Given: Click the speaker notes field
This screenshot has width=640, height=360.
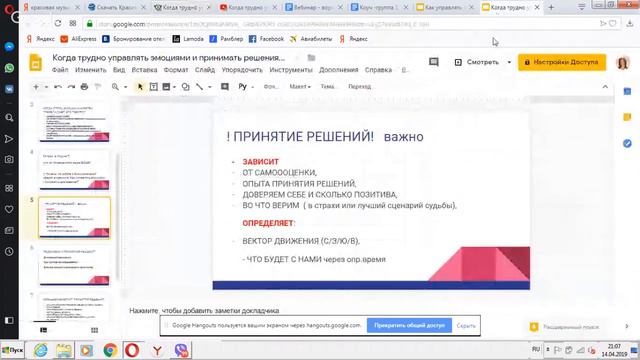Looking at the screenshot, I should [204, 311].
